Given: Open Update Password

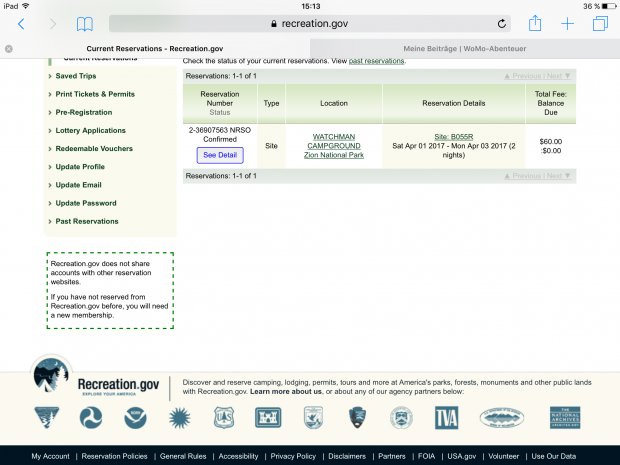Looking at the screenshot, I should [86, 203].
